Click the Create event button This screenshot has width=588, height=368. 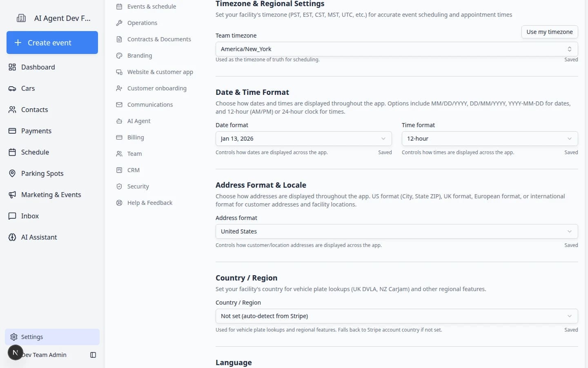tap(52, 43)
